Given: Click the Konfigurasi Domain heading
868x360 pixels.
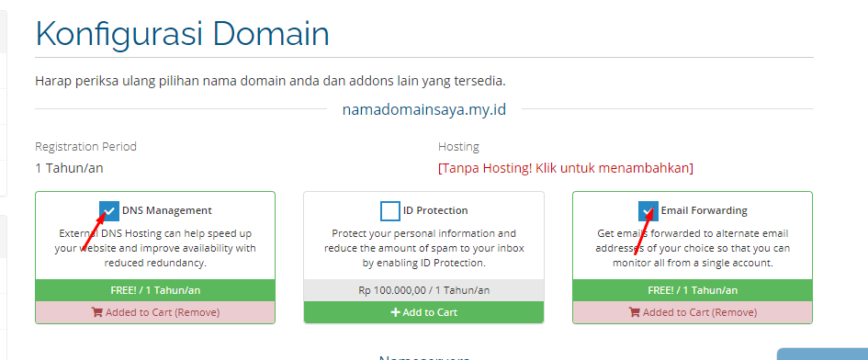Looking at the screenshot, I should coord(182,34).
